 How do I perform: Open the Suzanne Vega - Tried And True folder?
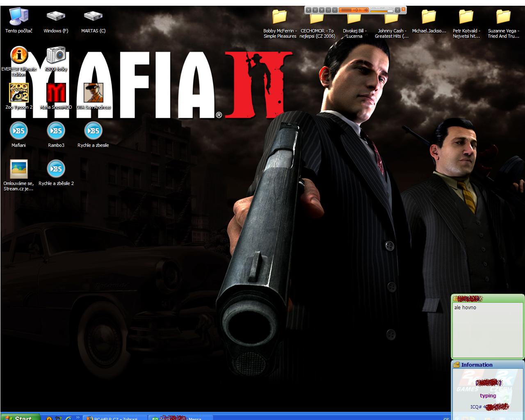pos(503,24)
